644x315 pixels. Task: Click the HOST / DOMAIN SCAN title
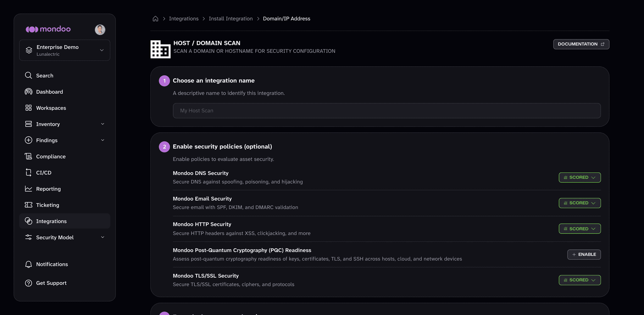[207, 43]
